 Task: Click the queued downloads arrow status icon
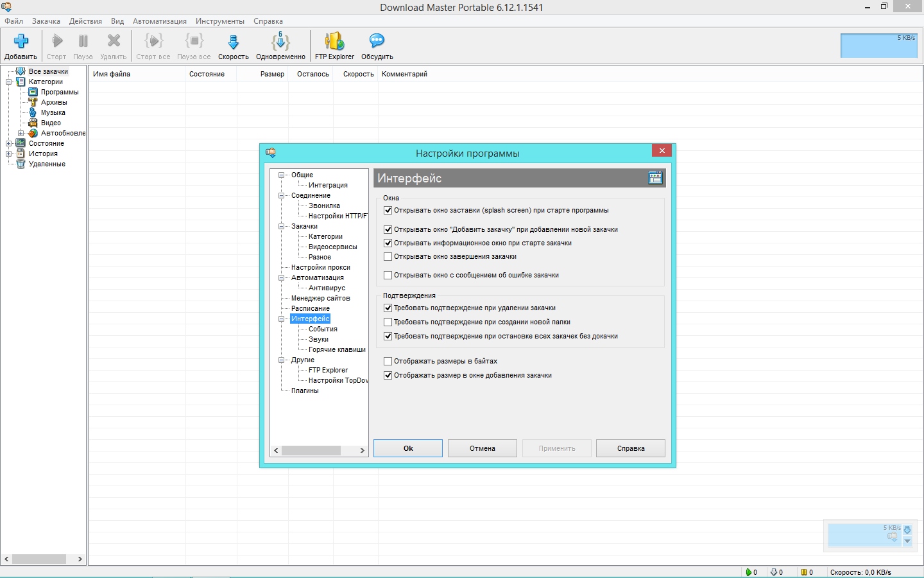pos(774,572)
